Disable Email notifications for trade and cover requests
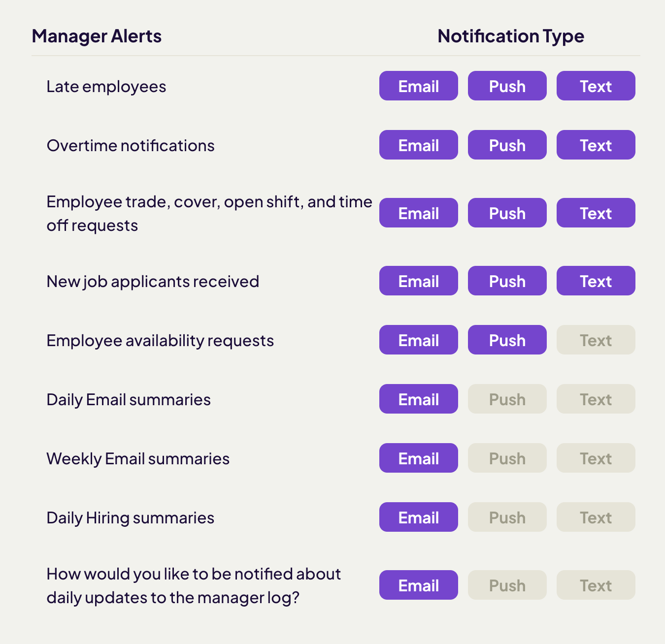This screenshot has height=644, width=665. (x=418, y=213)
